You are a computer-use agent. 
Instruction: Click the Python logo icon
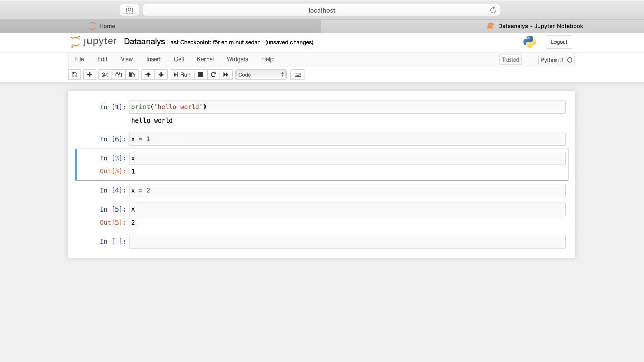(x=530, y=42)
